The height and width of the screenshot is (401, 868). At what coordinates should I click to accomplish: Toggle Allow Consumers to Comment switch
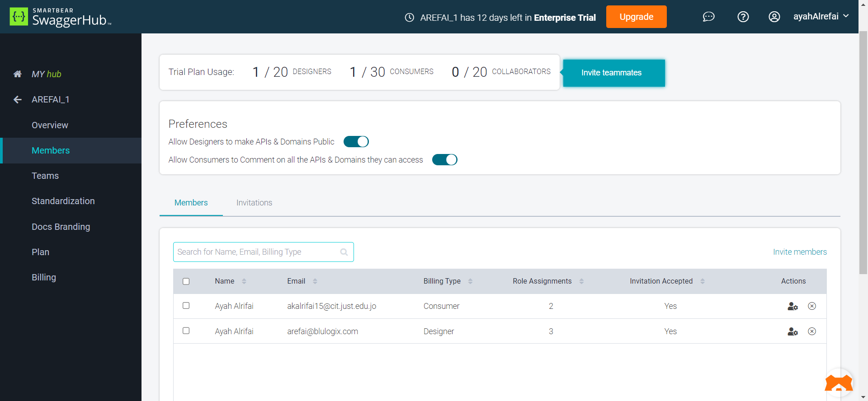[x=444, y=160]
